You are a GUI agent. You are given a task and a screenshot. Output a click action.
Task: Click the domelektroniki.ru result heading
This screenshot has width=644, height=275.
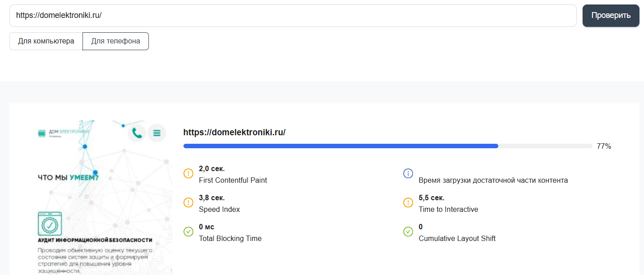pos(235,133)
